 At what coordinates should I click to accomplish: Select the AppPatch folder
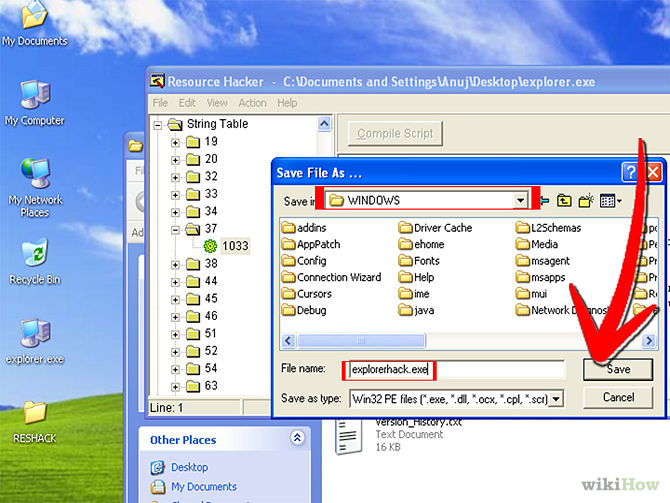point(311,244)
